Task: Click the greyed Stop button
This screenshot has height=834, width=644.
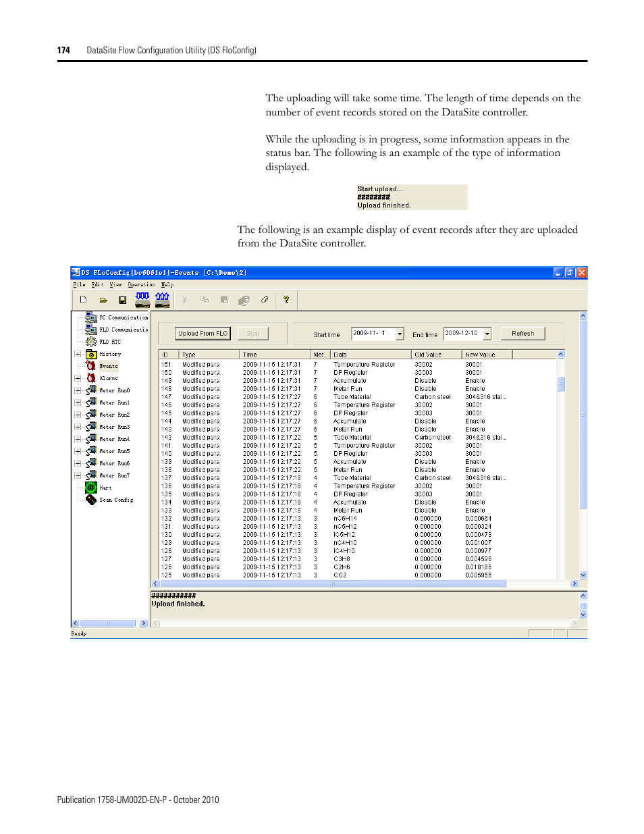Action: [x=253, y=333]
